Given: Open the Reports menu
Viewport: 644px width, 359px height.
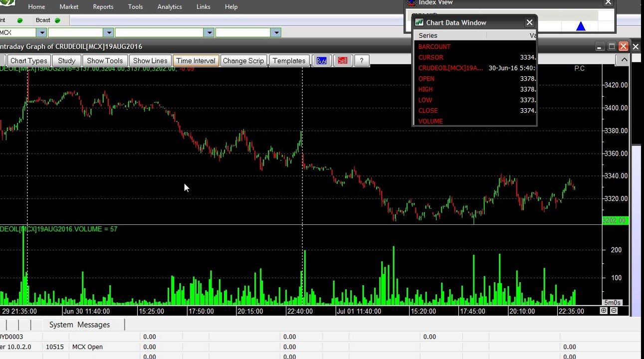Looking at the screenshot, I should [x=103, y=6].
